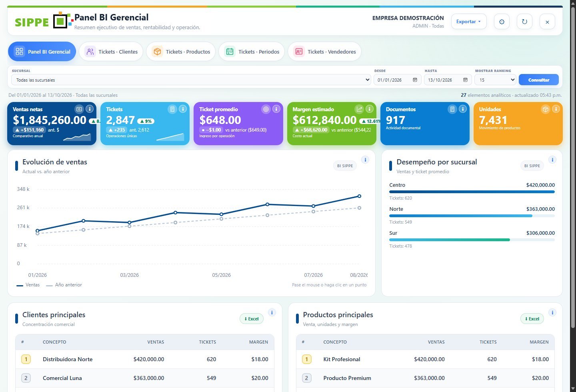
Task: Refresh the dashboard with the reload icon
Action: click(x=524, y=22)
